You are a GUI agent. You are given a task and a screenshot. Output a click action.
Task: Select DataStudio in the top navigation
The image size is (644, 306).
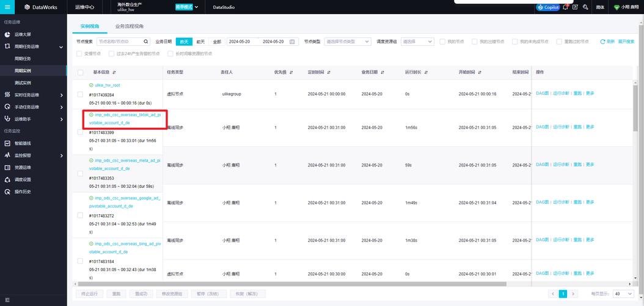[x=225, y=7]
